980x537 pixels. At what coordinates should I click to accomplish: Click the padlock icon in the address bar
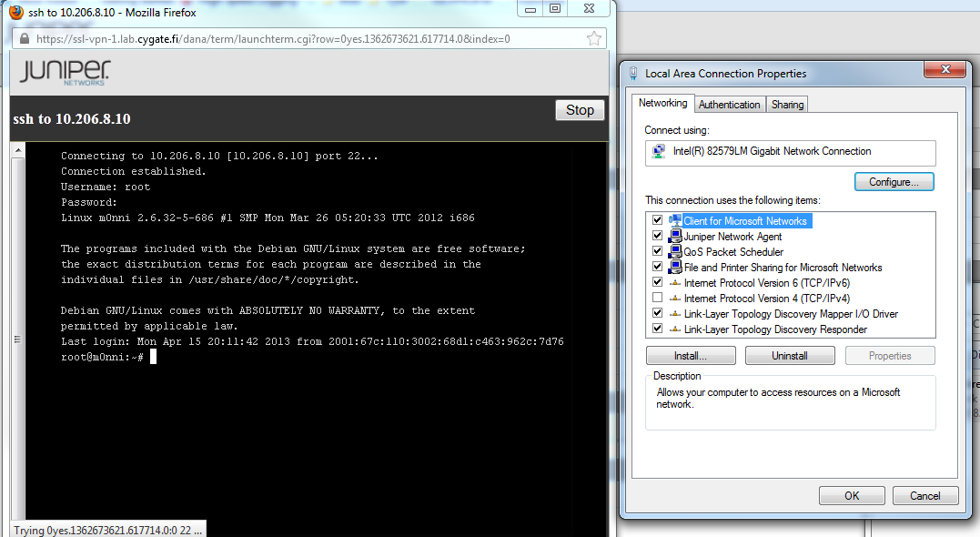pyautogui.click(x=25, y=39)
